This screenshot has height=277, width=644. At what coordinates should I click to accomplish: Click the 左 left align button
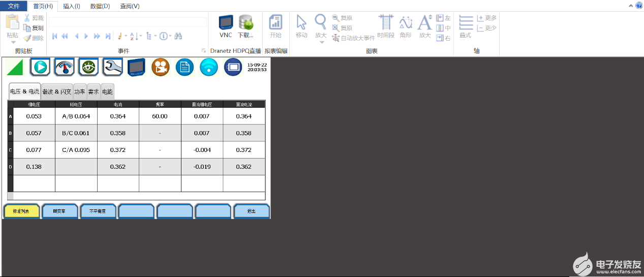point(443,18)
